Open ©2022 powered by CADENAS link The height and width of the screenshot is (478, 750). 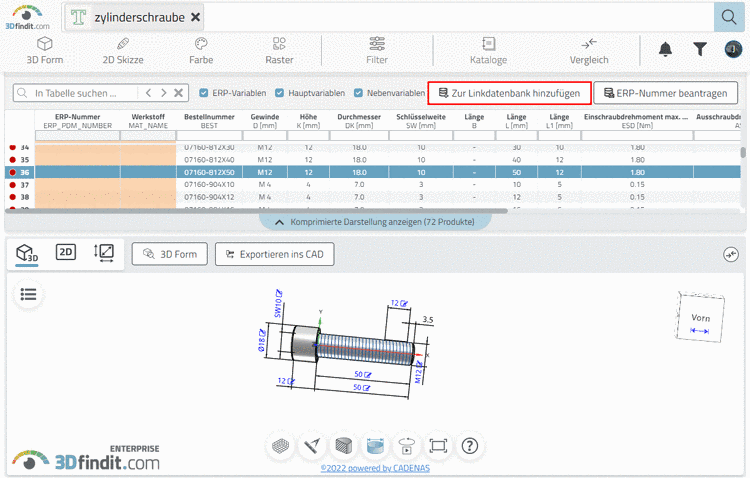point(375,467)
